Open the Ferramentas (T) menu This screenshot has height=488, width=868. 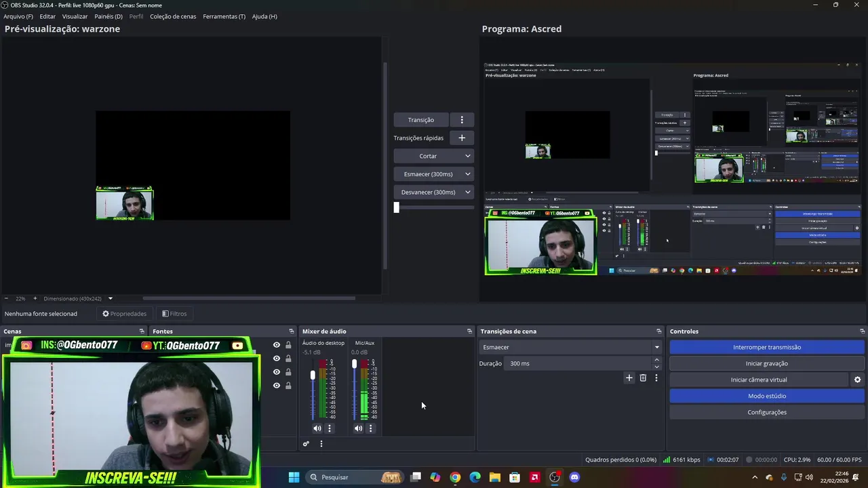pyautogui.click(x=224, y=16)
